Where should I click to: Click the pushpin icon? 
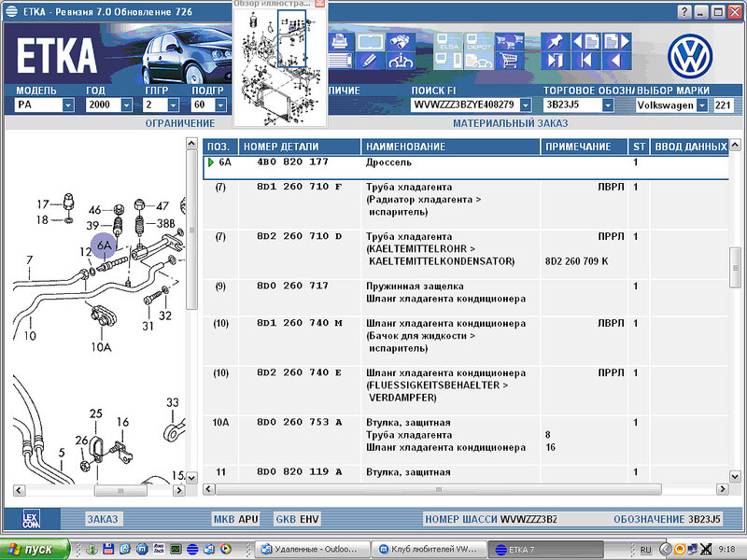coord(555,42)
